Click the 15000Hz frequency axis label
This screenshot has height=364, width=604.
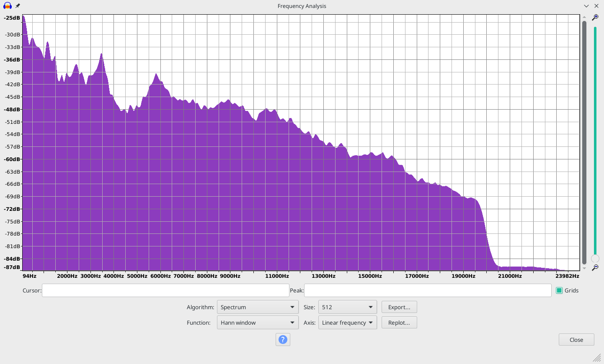coord(370,276)
